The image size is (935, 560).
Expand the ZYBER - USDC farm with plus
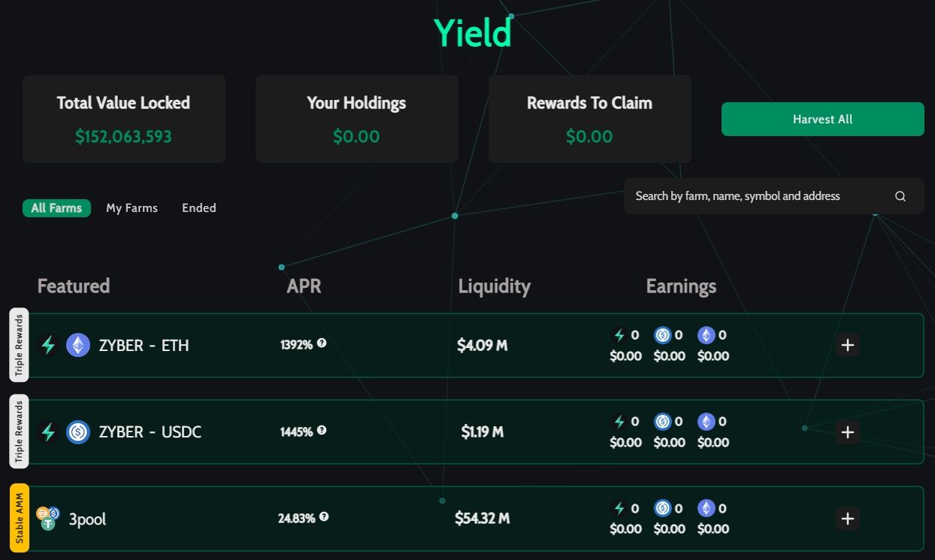point(847,431)
